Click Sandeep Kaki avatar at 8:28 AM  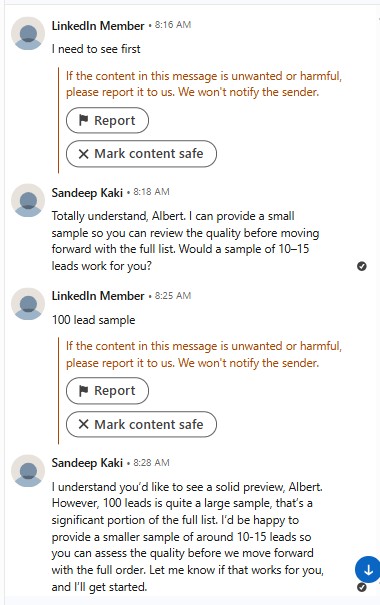click(28, 471)
